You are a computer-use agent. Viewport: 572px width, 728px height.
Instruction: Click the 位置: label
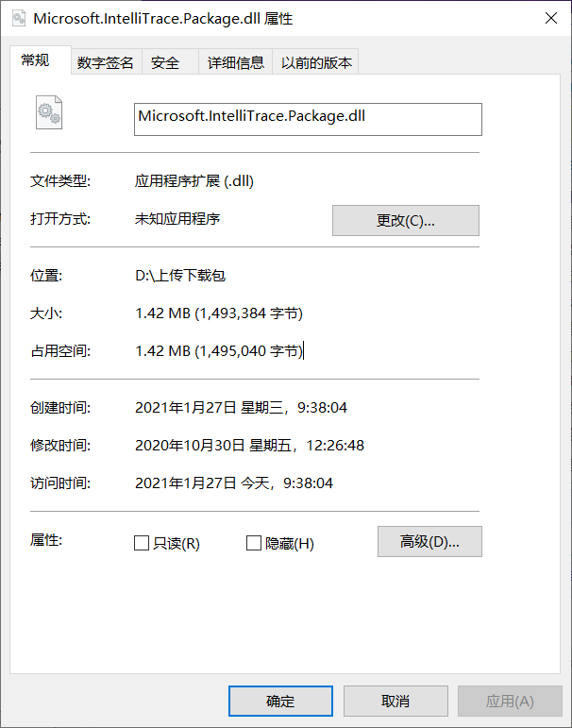[46, 276]
